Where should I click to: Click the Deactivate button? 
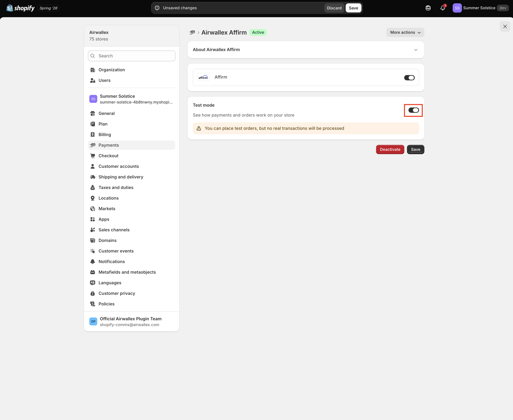coord(390,149)
